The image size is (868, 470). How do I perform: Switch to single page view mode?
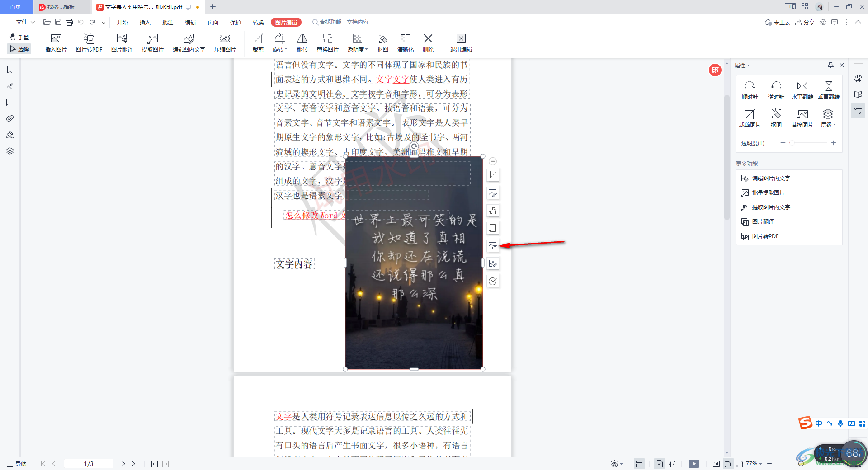click(x=660, y=464)
